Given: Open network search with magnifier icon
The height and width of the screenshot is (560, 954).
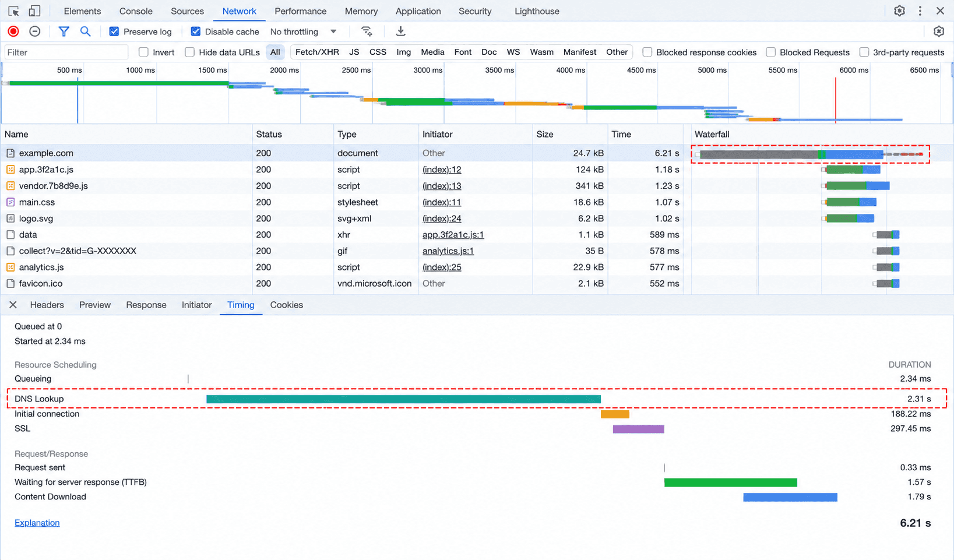Looking at the screenshot, I should tap(85, 31).
